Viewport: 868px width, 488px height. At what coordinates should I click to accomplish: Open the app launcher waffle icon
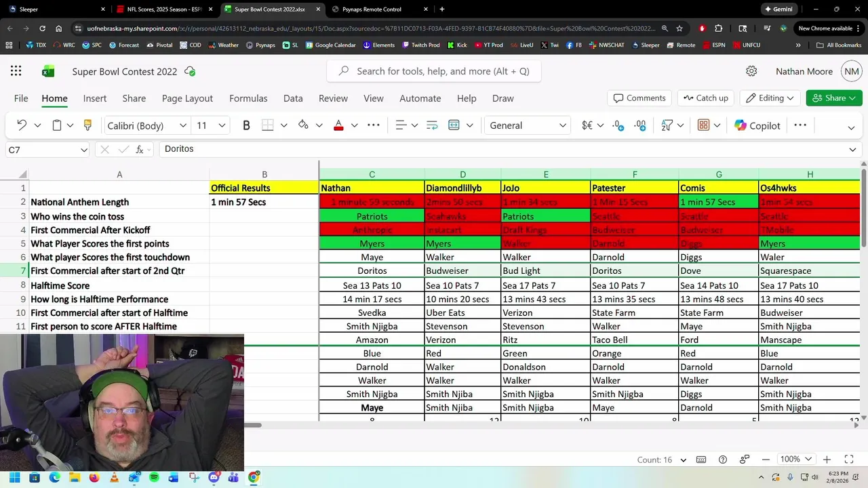[x=16, y=71]
